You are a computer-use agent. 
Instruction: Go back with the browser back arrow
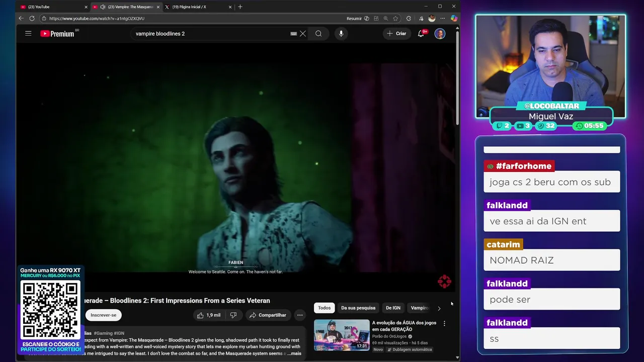(x=21, y=19)
